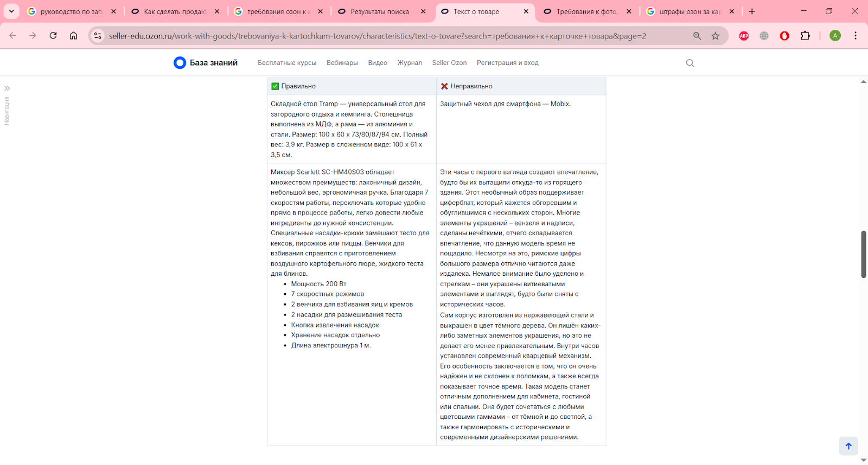Click the Ozon 'База знаний' logo
Image resolution: width=868 pixels, height=465 pixels.
206,63
